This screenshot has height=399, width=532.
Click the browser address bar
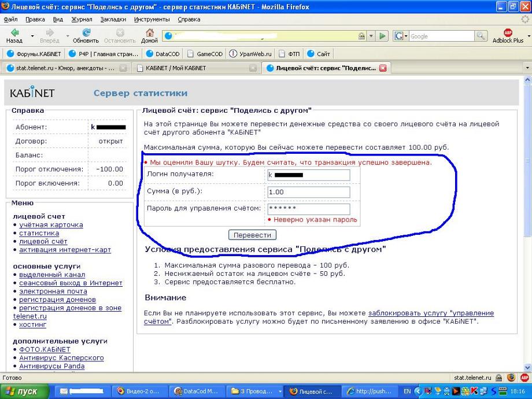coord(265,36)
